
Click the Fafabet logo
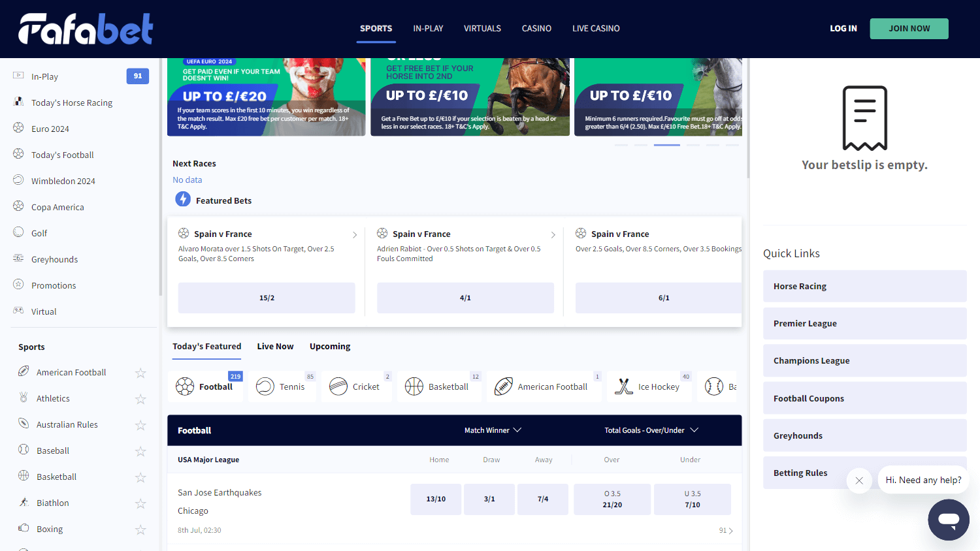tap(86, 29)
